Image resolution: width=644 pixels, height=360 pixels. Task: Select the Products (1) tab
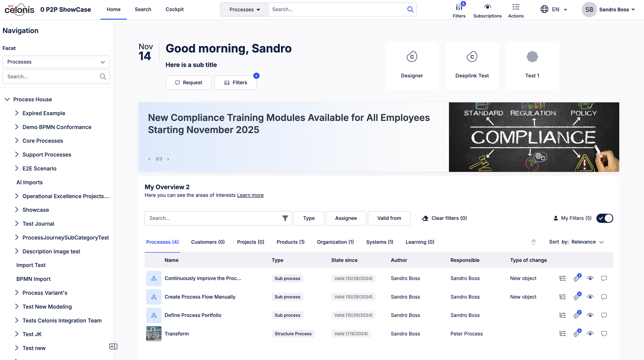click(x=290, y=242)
